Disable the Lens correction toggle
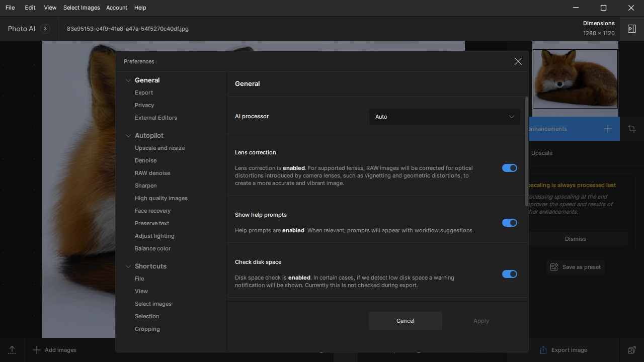Image resolution: width=644 pixels, height=362 pixels. click(509, 168)
